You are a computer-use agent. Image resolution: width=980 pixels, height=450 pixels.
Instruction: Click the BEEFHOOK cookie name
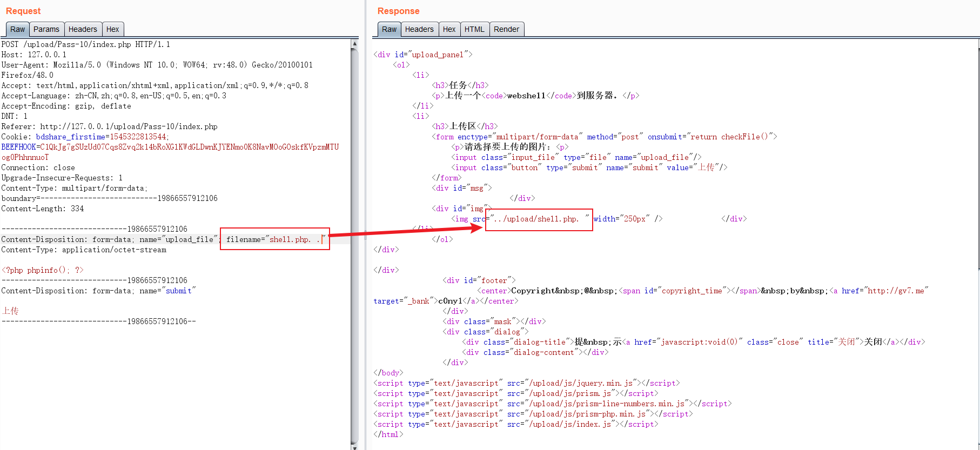pos(18,147)
